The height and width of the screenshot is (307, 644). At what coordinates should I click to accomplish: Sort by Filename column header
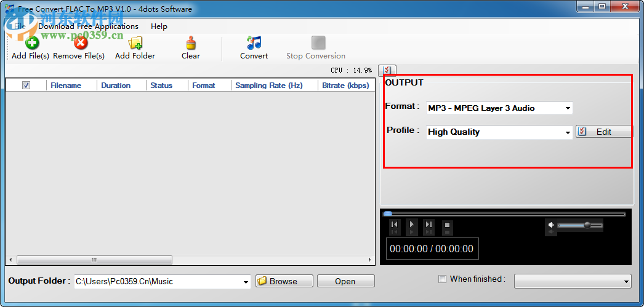(x=71, y=86)
